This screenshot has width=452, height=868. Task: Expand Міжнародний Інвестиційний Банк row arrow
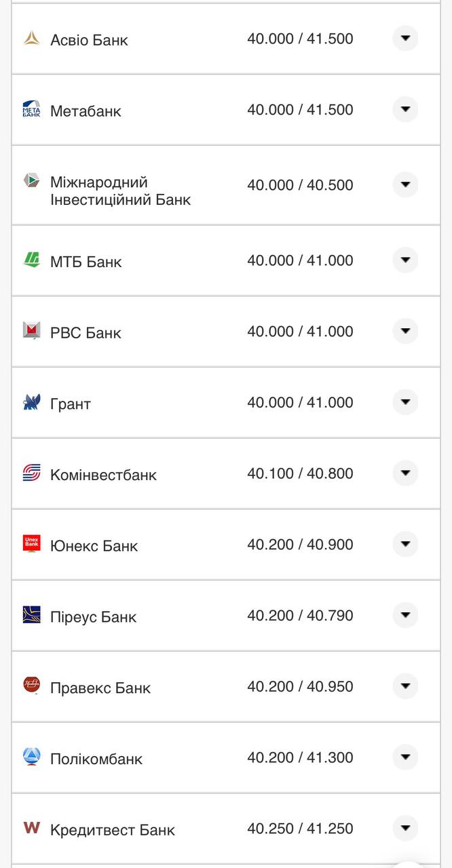click(405, 184)
